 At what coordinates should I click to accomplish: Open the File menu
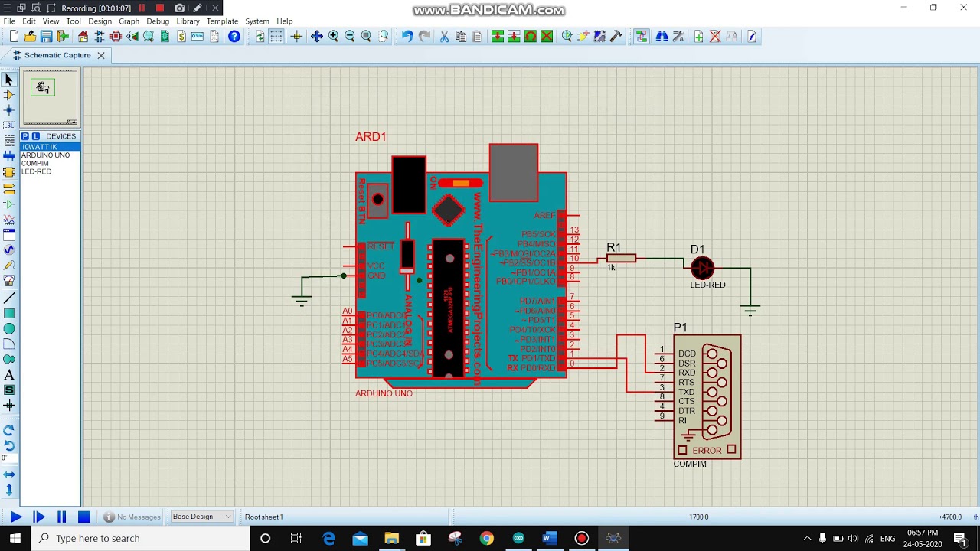[x=9, y=21]
